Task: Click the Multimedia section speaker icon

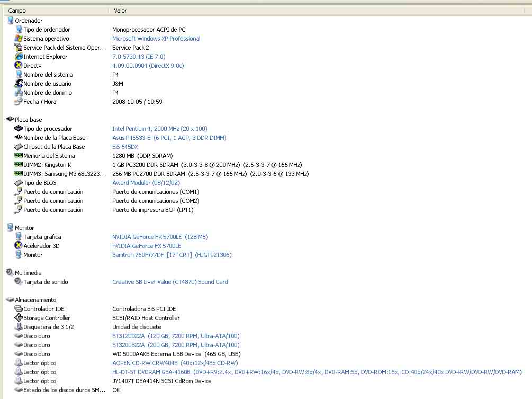Action: tap(10, 272)
